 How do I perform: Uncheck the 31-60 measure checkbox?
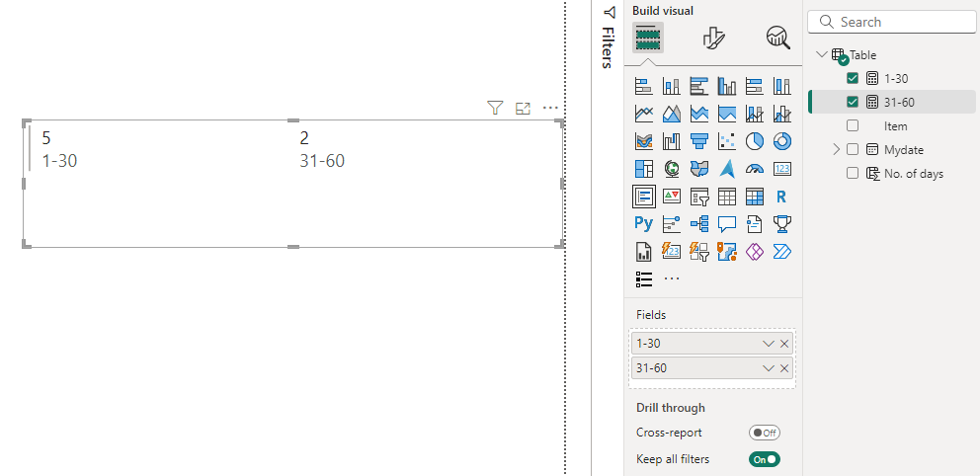[x=853, y=102]
